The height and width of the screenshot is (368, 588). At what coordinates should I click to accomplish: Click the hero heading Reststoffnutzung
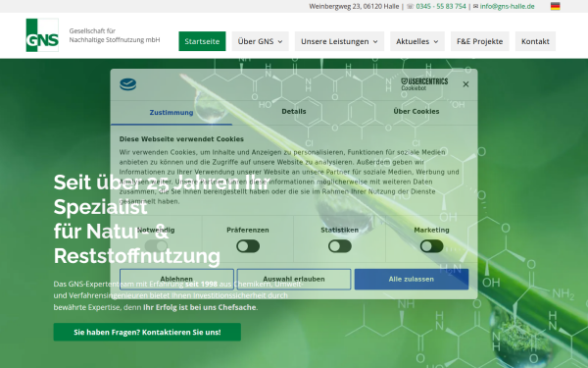137,256
